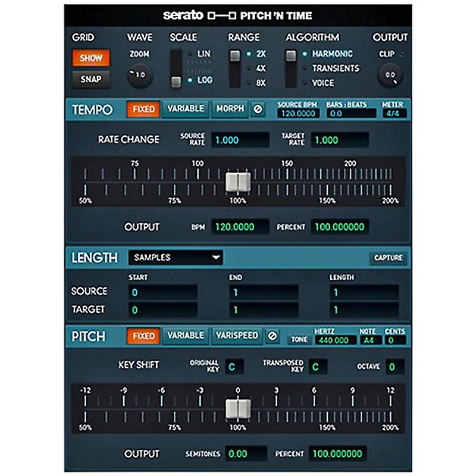Click the 12 semitone scale mark
Viewport: 476px width, 476px height.
pos(390,390)
